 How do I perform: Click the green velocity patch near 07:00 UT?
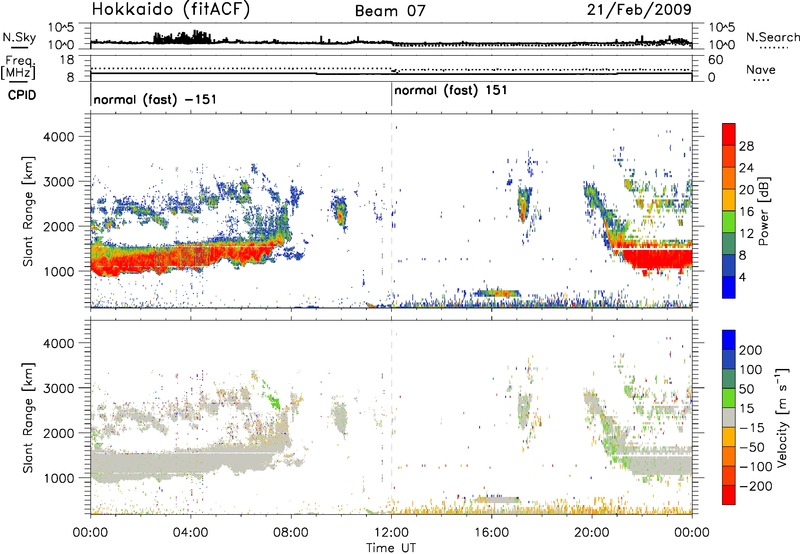[272, 395]
